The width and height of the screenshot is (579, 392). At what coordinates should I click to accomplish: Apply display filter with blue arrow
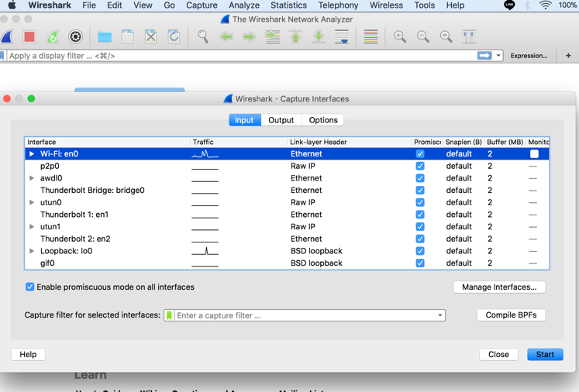tap(484, 56)
